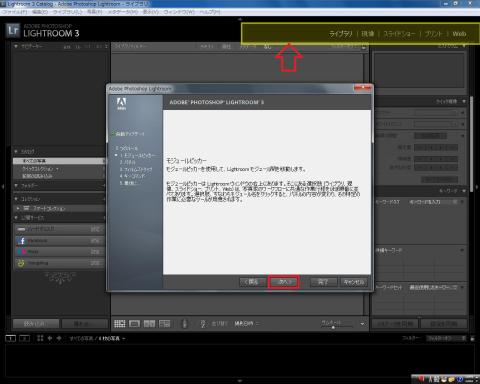Expand the Folders panel triangle

coord(16,185)
